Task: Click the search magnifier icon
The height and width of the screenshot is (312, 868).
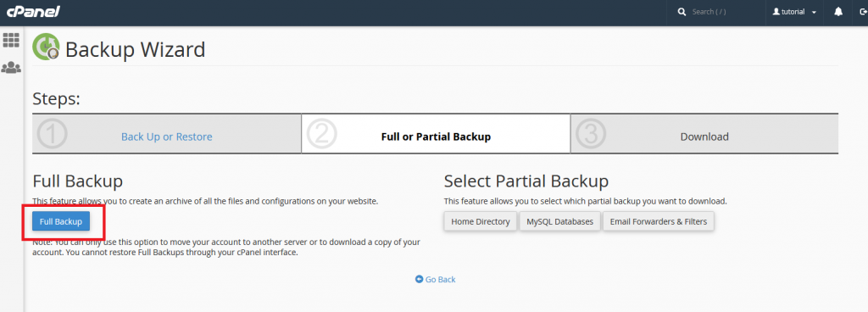Action: pos(682,12)
